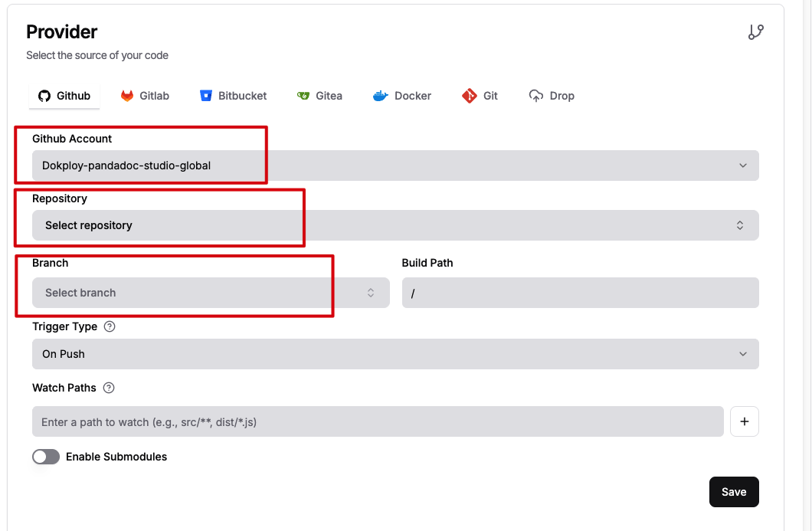Open the Select repository combo box

point(395,225)
